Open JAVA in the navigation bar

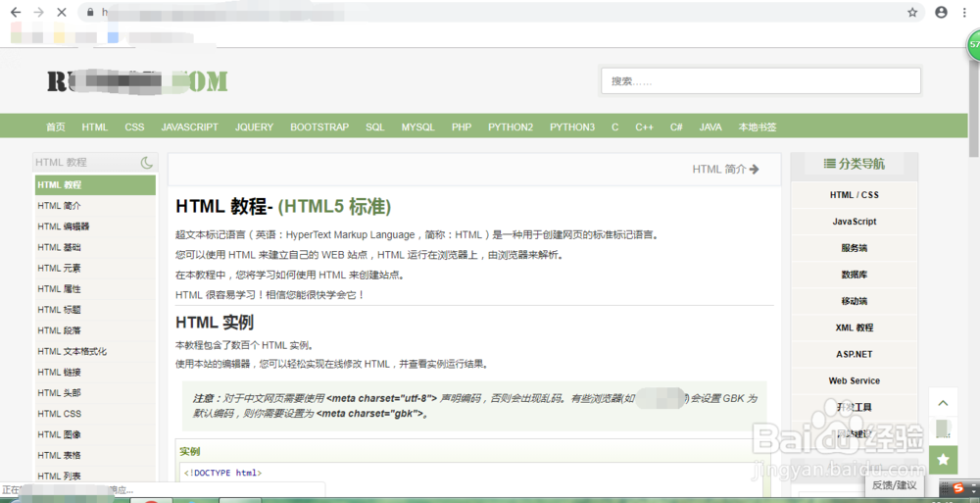tap(710, 127)
